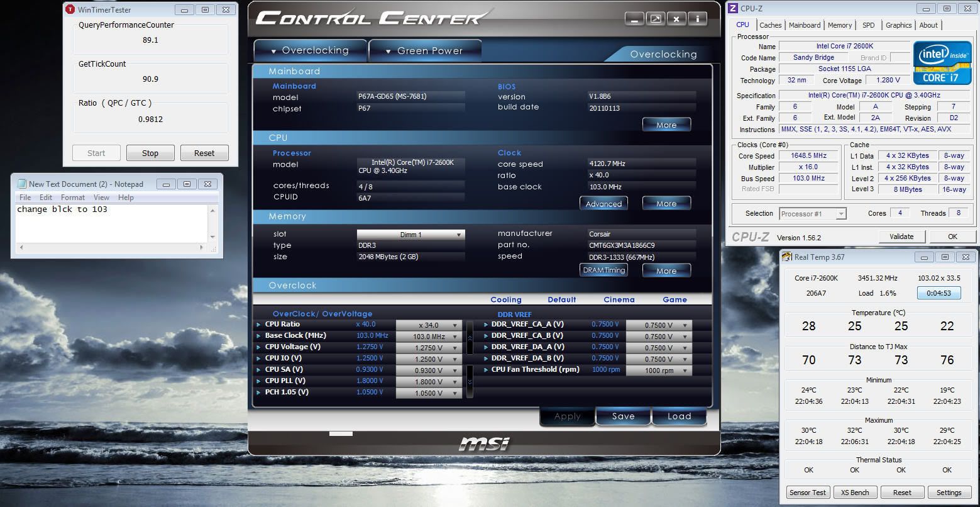The height and width of the screenshot is (507, 980).
Task: Select the Game overclock profile
Action: point(675,300)
